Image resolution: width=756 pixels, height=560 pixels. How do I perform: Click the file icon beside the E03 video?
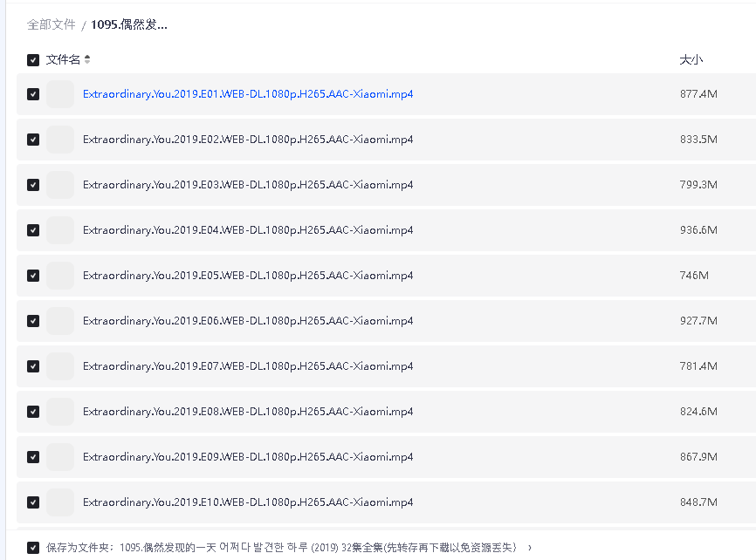(60, 185)
